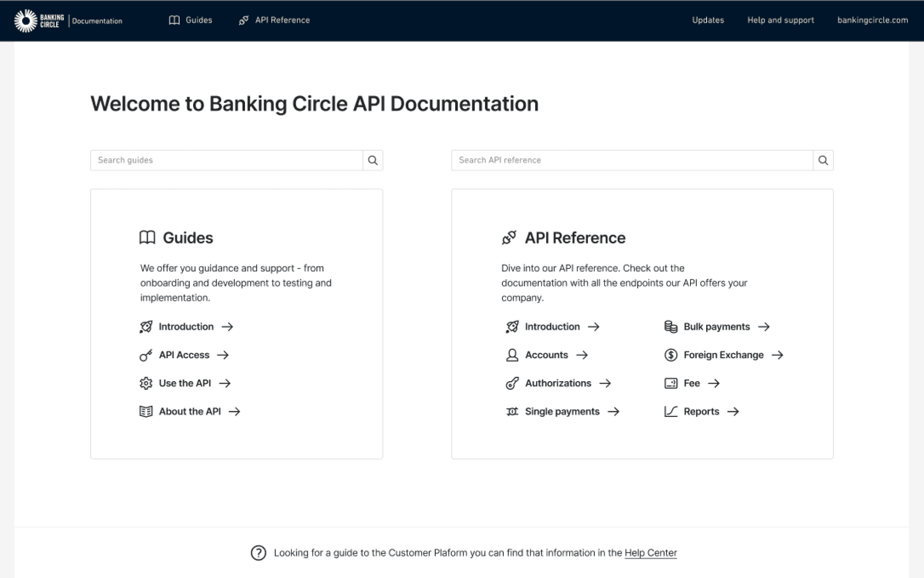Viewport: 924px width, 578px height.
Task: Go to Updates in the header
Action: pos(708,20)
